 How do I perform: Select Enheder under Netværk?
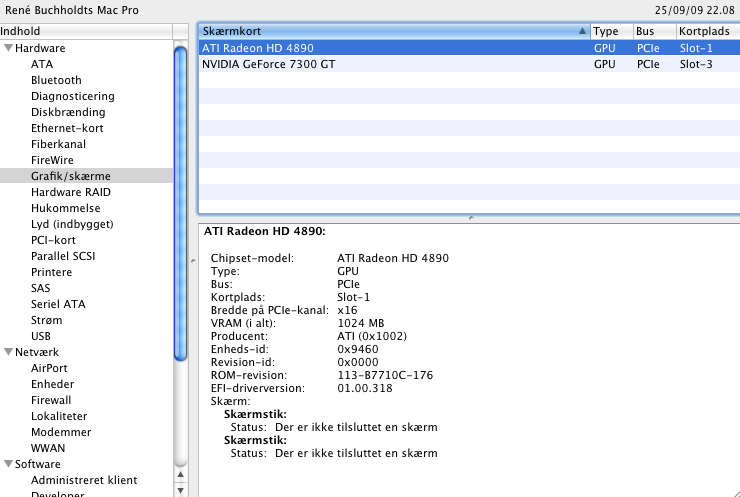[52, 384]
